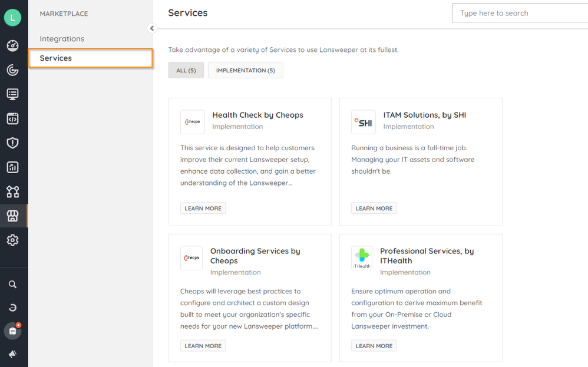Open the scan history clock icon
The width and height of the screenshot is (588, 367).
(x=12, y=307)
